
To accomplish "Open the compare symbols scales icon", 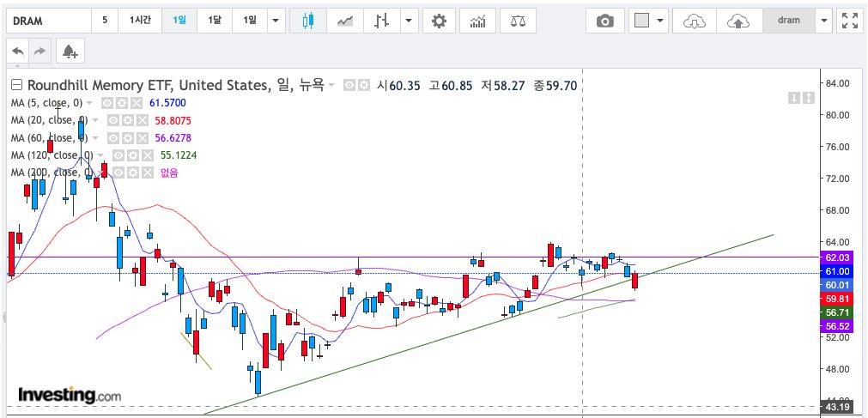I will pos(518,21).
